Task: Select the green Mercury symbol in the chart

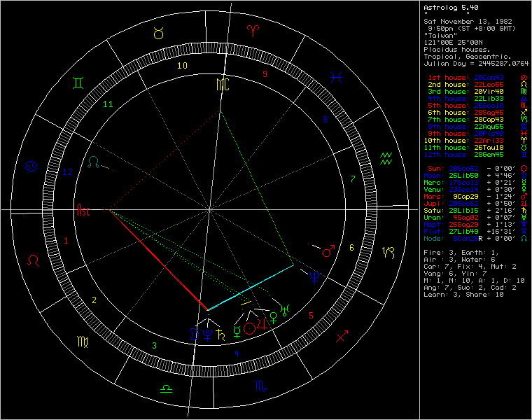Action: tap(237, 332)
